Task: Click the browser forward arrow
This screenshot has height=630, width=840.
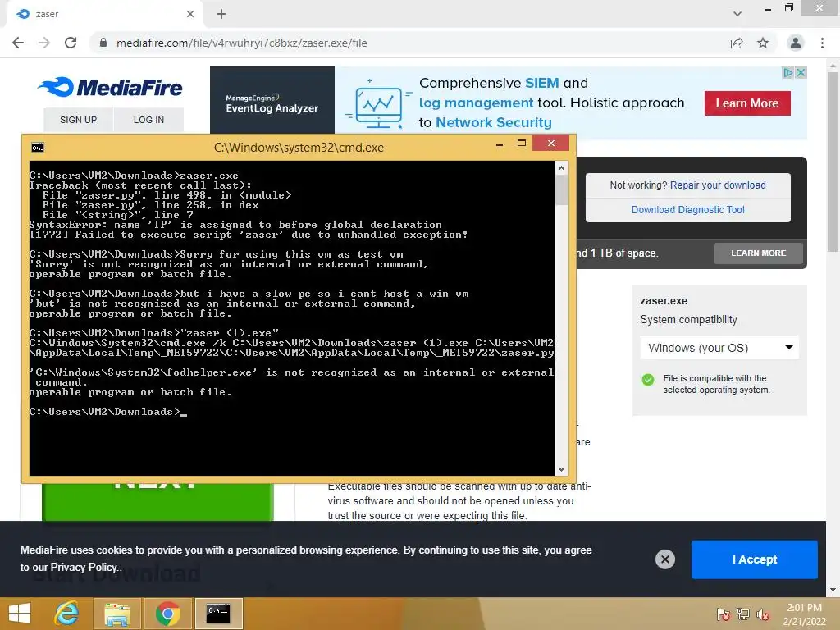Action: [44, 43]
